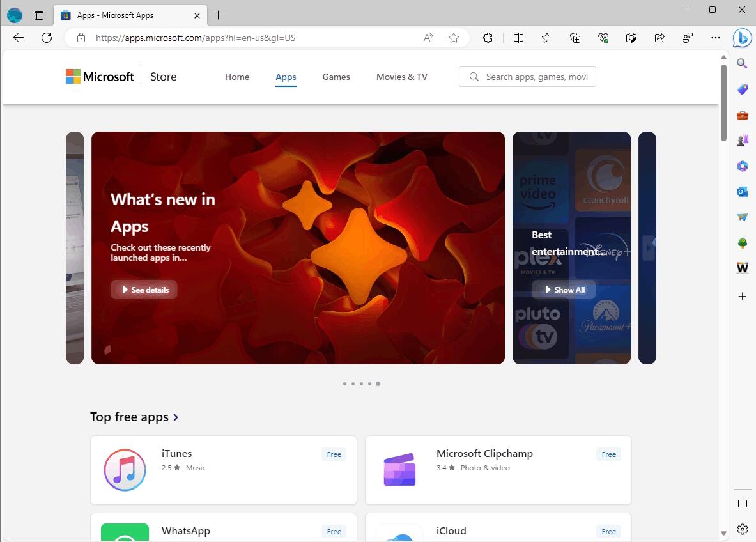Screen dimensions: 756x542
Task: Open Collections panel
Action: tap(575, 38)
